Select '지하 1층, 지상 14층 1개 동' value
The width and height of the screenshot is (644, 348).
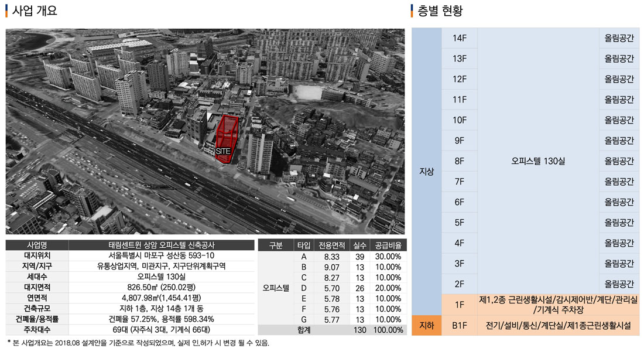tap(162, 309)
